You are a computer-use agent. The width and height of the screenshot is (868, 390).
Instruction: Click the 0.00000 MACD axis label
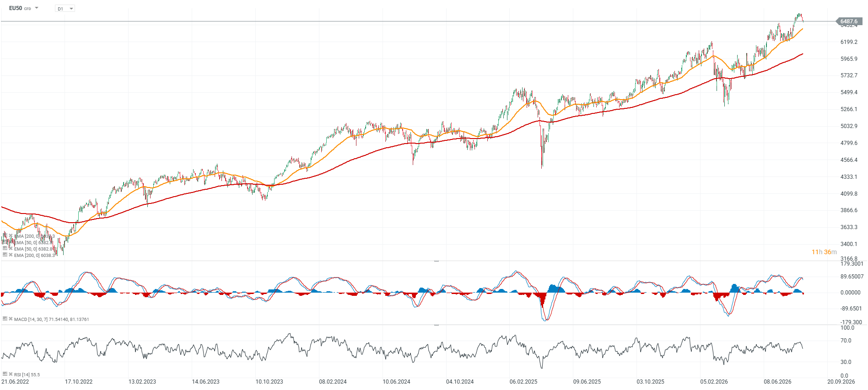coord(851,293)
